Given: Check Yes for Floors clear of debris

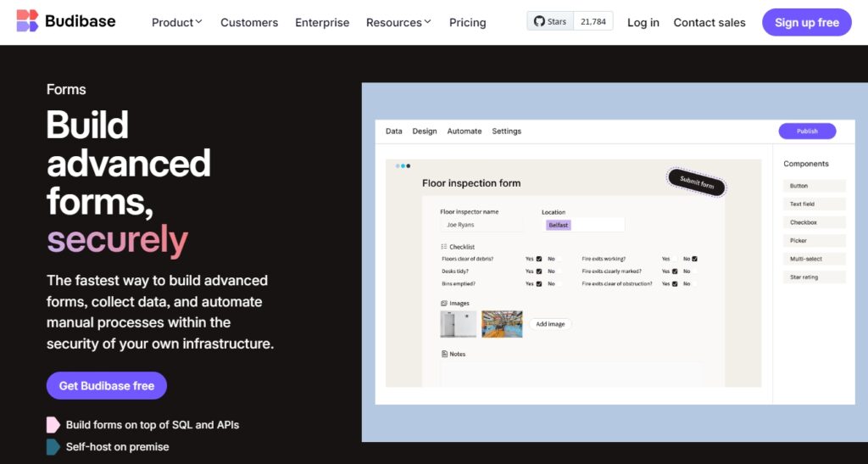Looking at the screenshot, I should tap(539, 259).
